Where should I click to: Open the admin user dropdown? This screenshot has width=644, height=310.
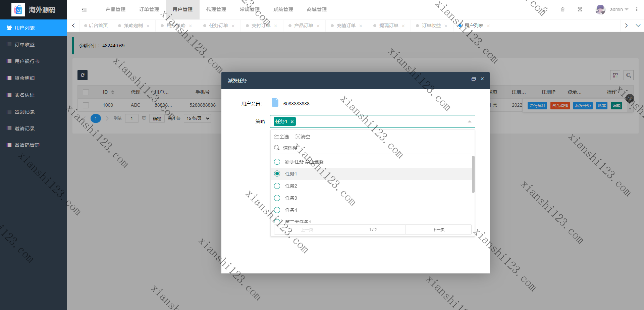click(619, 9)
